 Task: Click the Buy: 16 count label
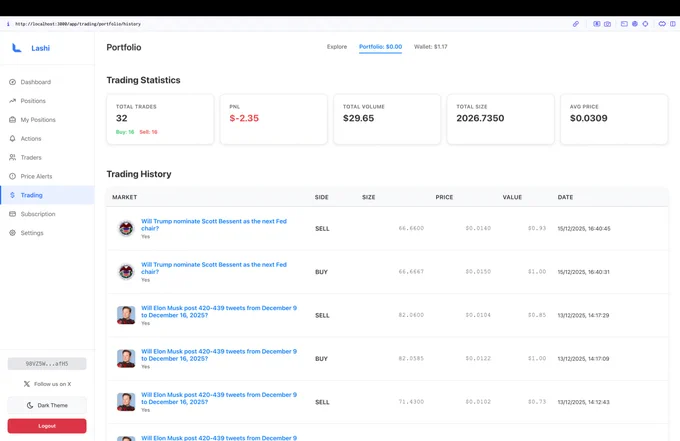tap(125, 132)
